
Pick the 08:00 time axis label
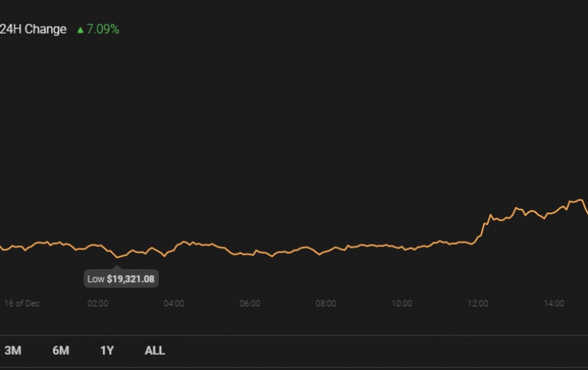tap(326, 303)
